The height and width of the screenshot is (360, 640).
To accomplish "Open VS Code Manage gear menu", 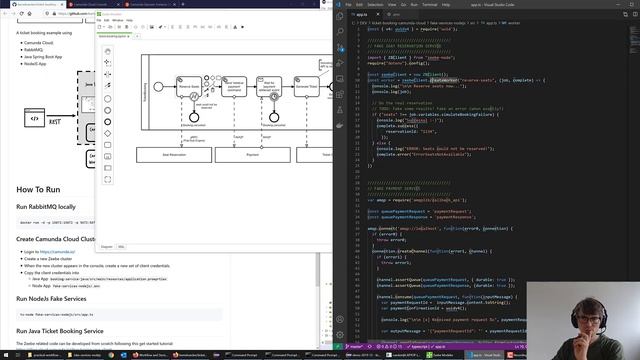I will pyautogui.click(x=340, y=335).
